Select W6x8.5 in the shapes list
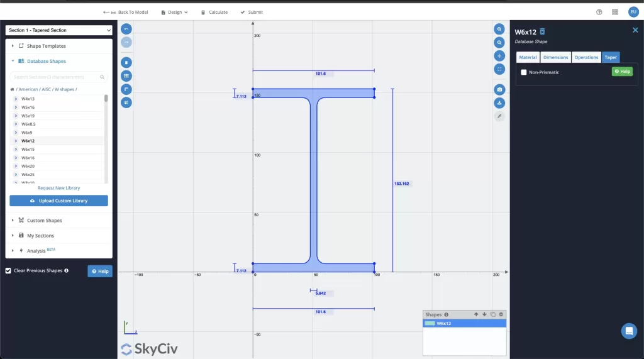Screen dimensions: 644x359 coord(28,124)
